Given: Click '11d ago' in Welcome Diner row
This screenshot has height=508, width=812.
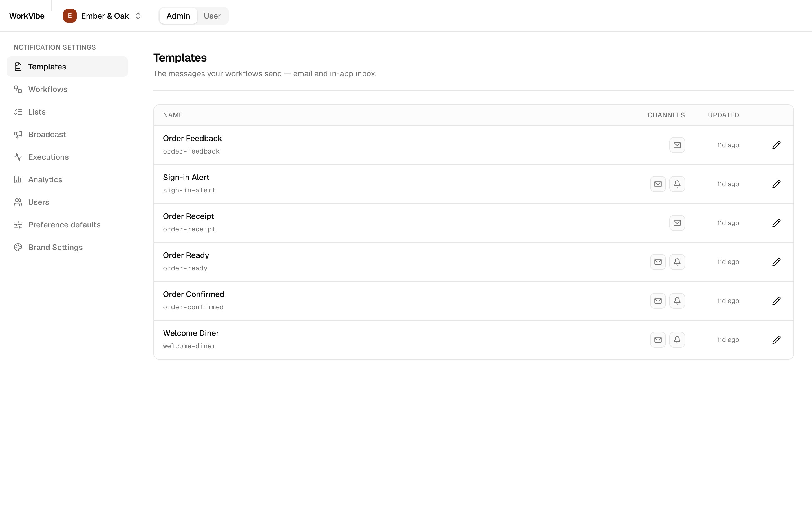Looking at the screenshot, I should 728,340.
